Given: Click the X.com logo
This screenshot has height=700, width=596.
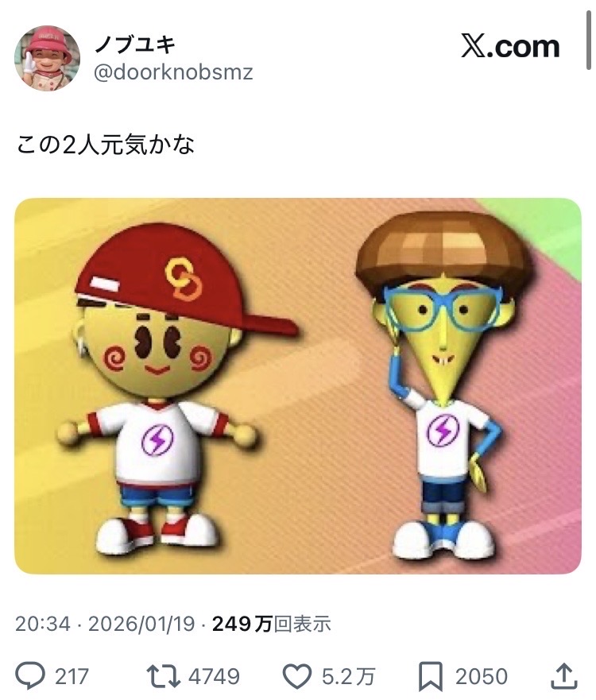Looking at the screenshot, I should point(510,46).
